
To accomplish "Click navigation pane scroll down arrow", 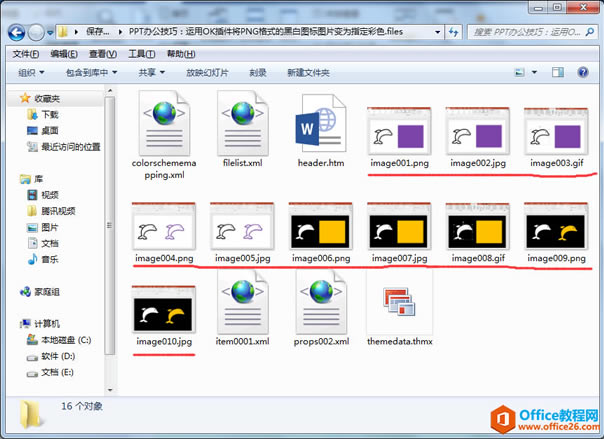I will coord(110,390).
